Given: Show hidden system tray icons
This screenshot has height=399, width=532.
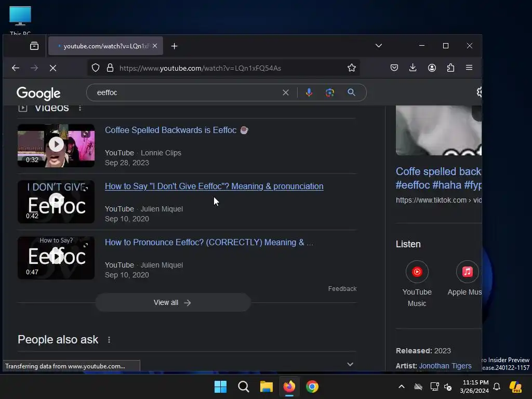Looking at the screenshot, I should pyautogui.click(x=402, y=387).
